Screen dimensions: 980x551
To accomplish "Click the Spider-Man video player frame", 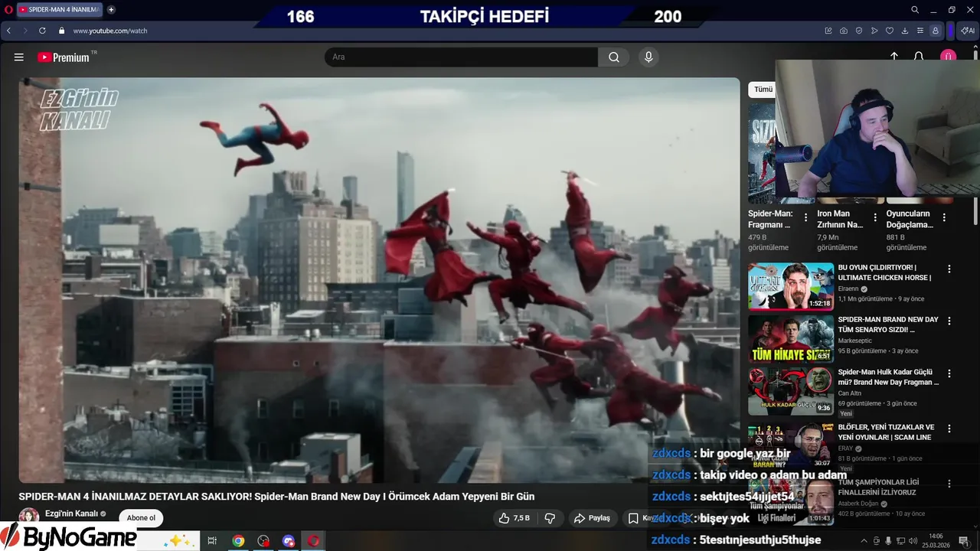I will click(380, 279).
